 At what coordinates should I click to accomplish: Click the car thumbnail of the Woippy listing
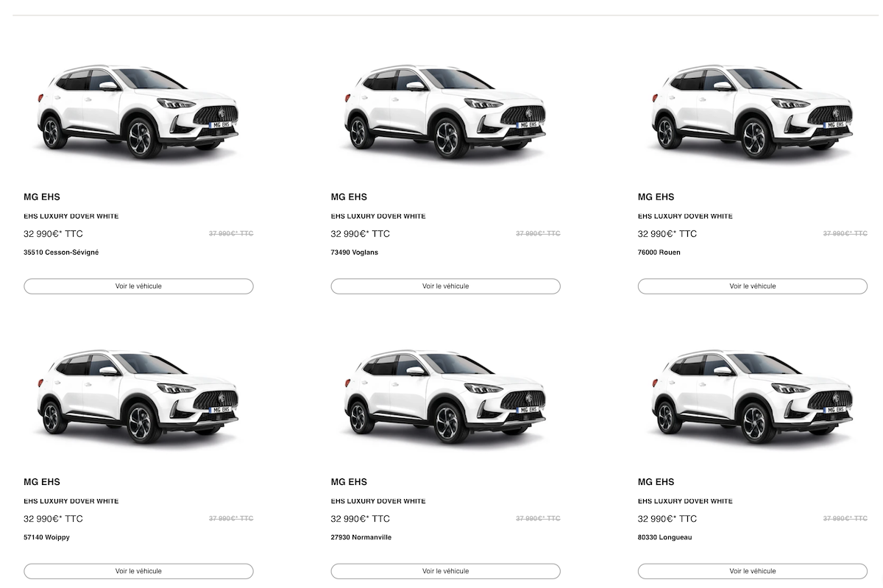point(138,396)
